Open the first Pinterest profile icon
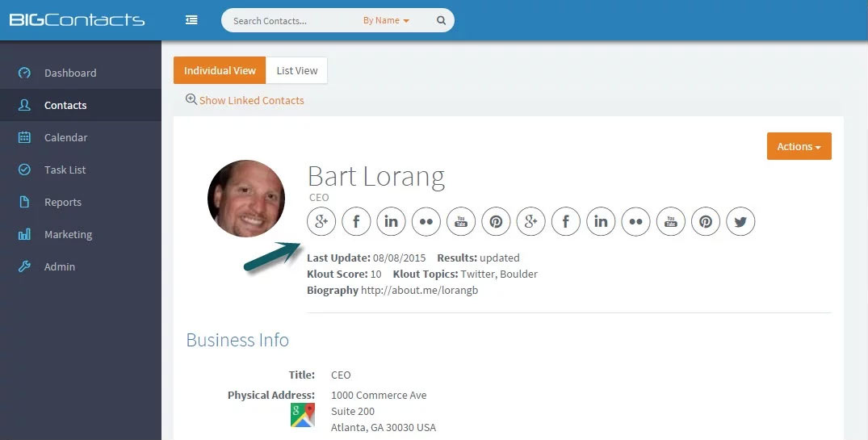Screen dimensions: 868x440 496,221
